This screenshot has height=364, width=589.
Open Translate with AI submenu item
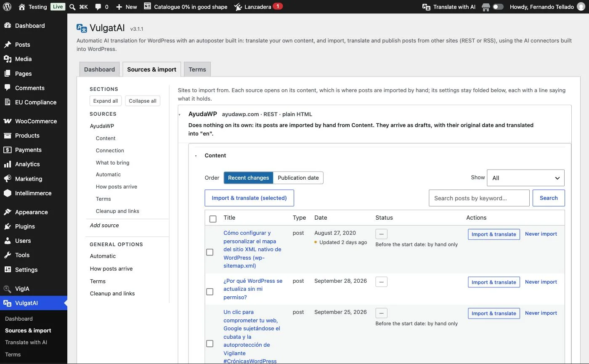click(26, 342)
